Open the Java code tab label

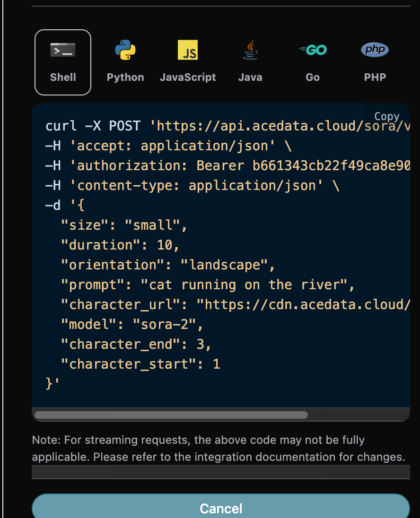pos(250,78)
